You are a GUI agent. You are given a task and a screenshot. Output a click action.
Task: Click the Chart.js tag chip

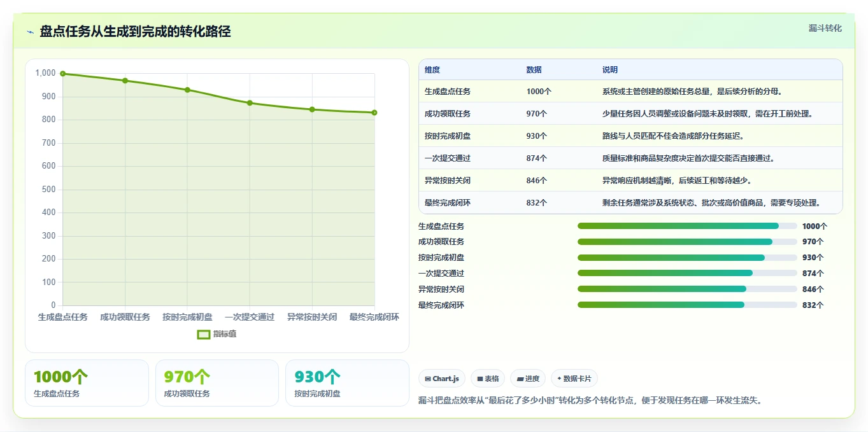[442, 379]
